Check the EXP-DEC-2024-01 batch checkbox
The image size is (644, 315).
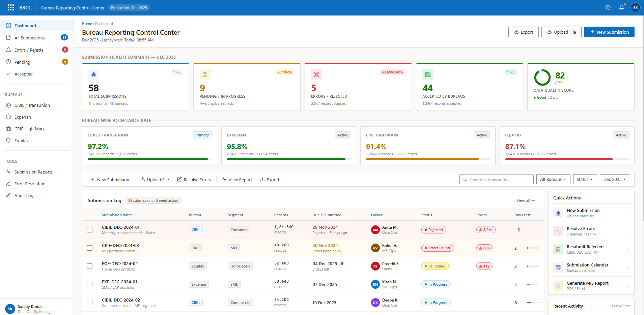[x=90, y=284]
